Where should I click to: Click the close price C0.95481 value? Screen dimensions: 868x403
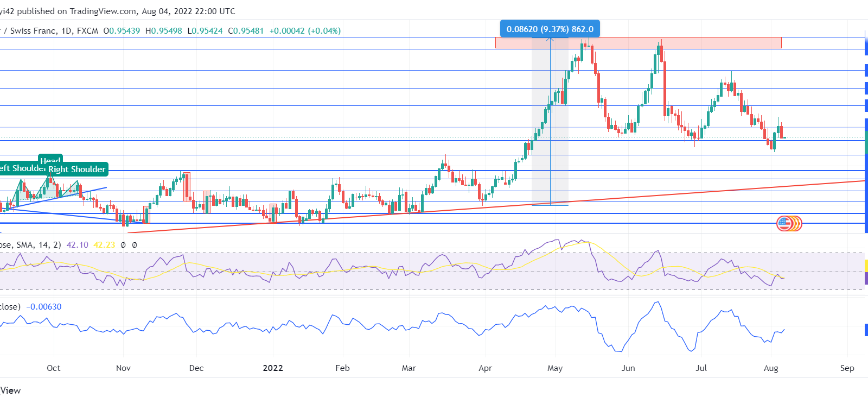coord(246,31)
